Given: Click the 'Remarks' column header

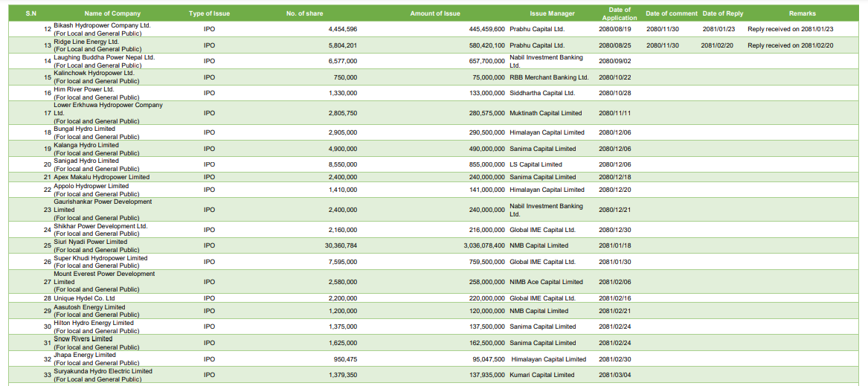Looking at the screenshot, I should (802, 13).
